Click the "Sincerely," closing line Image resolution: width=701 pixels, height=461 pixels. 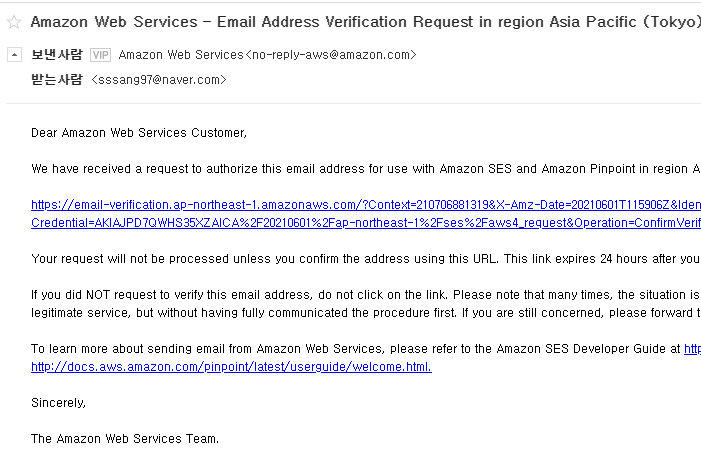tap(59, 403)
